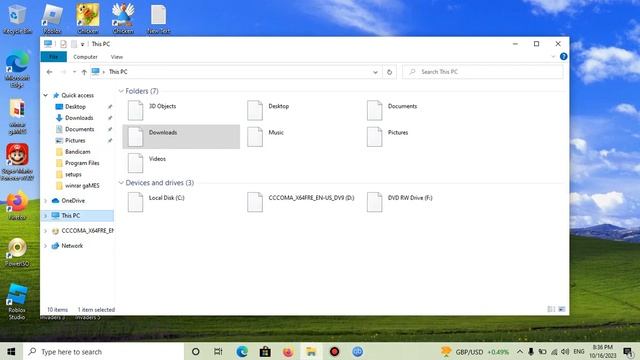Open the Customize Quick Access Toolbar dropdown
This screenshot has width=640, height=360.
(x=82, y=44)
